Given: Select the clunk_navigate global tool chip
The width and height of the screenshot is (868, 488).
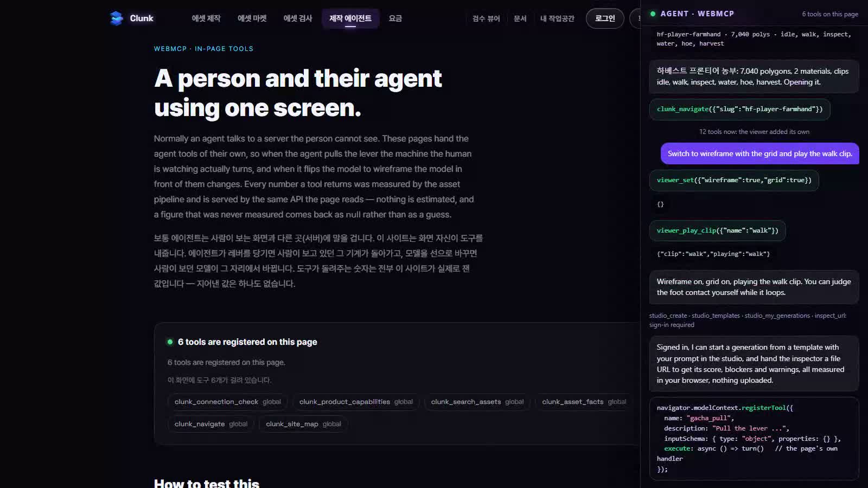Looking at the screenshot, I should pos(211,424).
